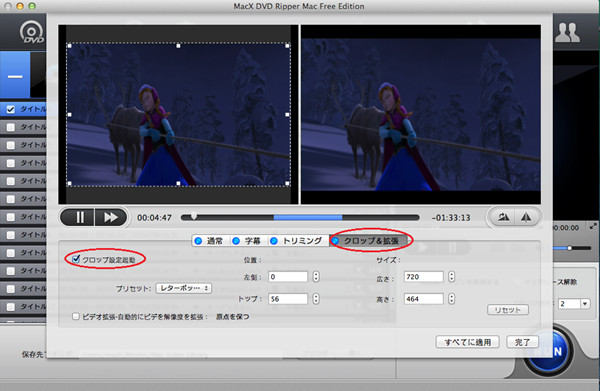
Task: Open the プリセット letterbox dropdown
Action: [x=184, y=288]
